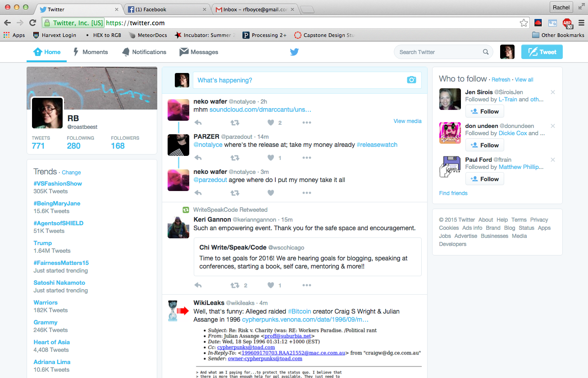Open the Chi Write/Speak/Code quoted tweet
Viewport: 588px width, 378px height.
(x=308, y=257)
